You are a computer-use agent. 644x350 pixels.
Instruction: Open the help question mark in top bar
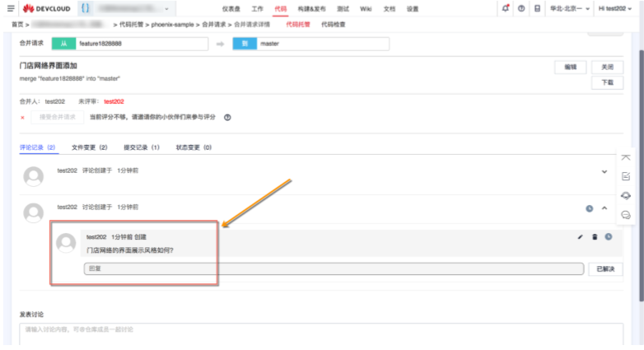(521, 8)
